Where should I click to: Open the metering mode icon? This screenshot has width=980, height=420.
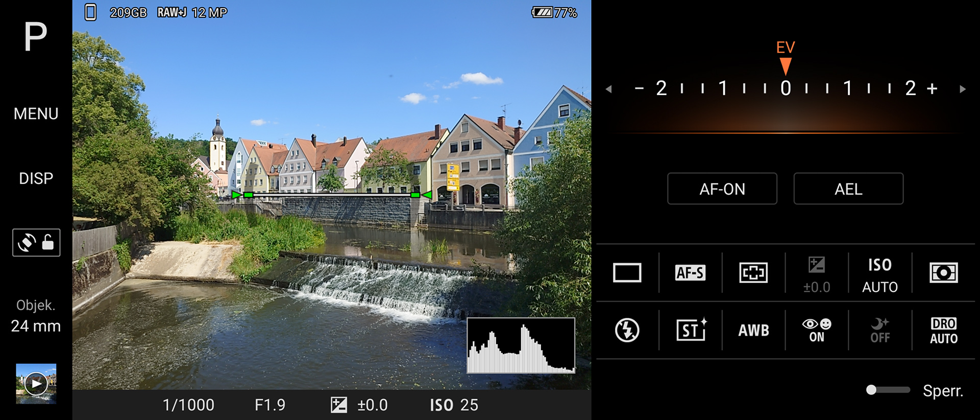click(943, 273)
